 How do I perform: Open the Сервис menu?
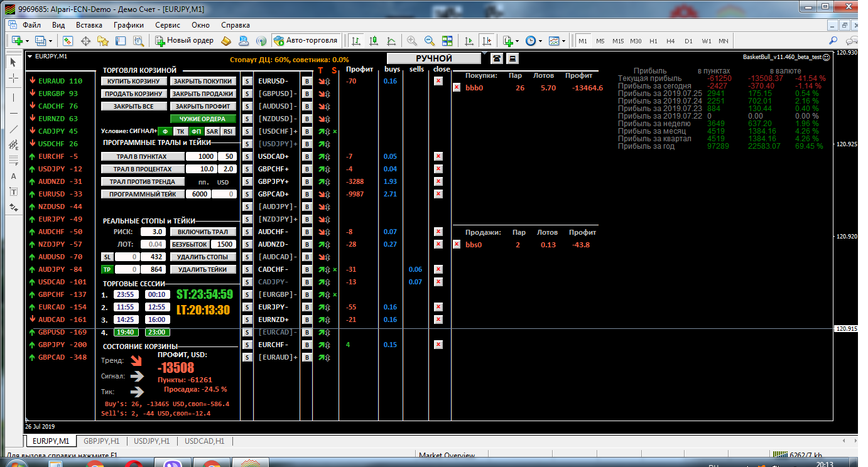168,25
